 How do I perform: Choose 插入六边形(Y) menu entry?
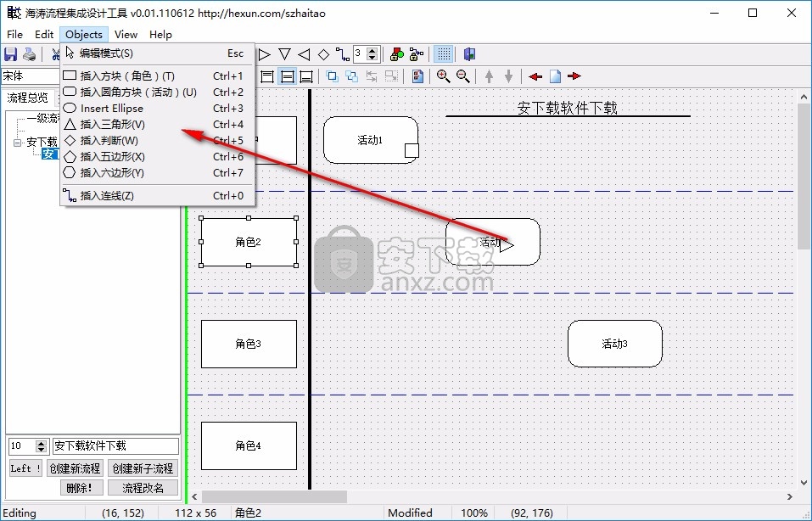[158, 172]
